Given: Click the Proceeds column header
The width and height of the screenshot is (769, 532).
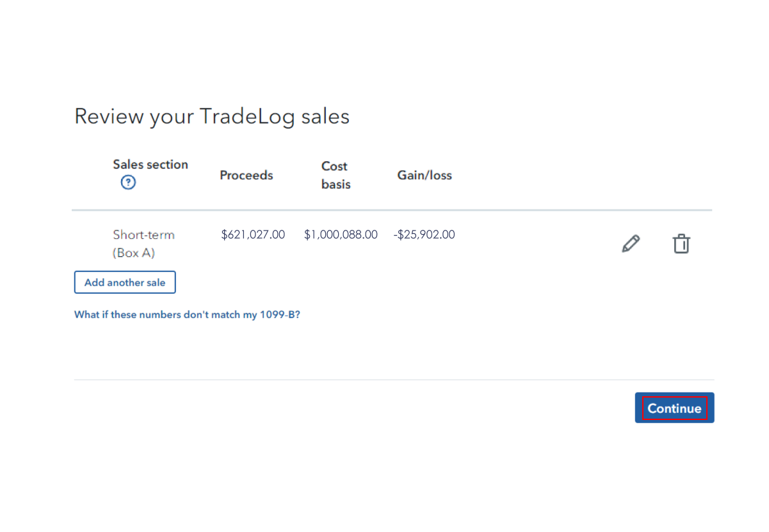Looking at the screenshot, I should pos(247,175).
